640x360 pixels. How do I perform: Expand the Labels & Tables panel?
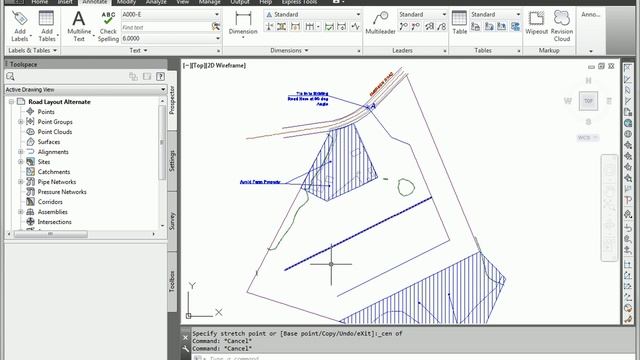(x=33, y=51)
